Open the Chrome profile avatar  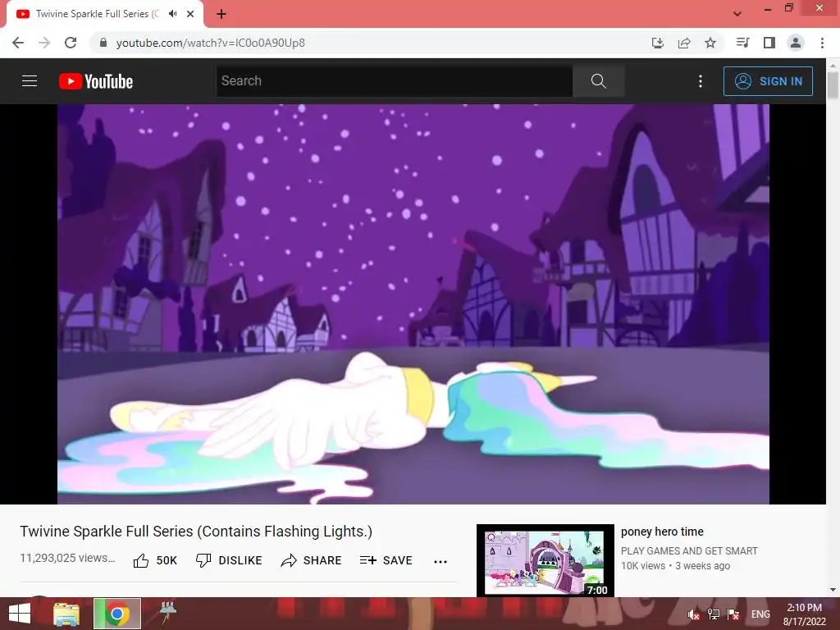coord(796,43)
